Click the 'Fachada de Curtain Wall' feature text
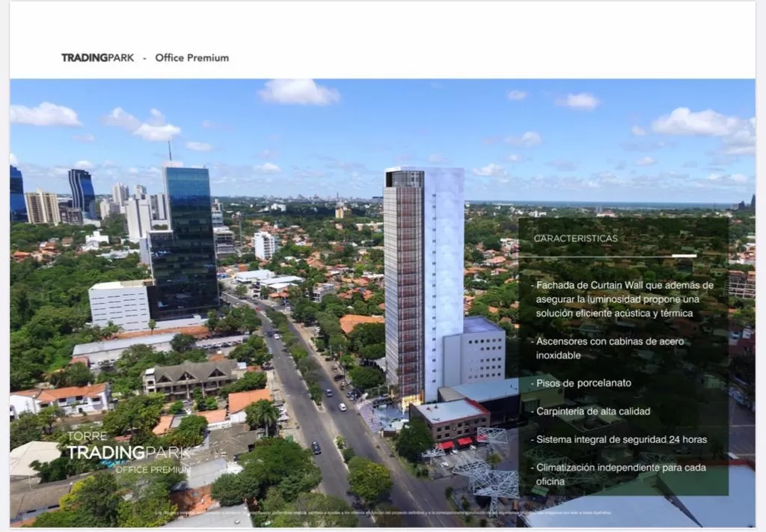The width and height of the screenshot is (766, 532). point(623,299)
